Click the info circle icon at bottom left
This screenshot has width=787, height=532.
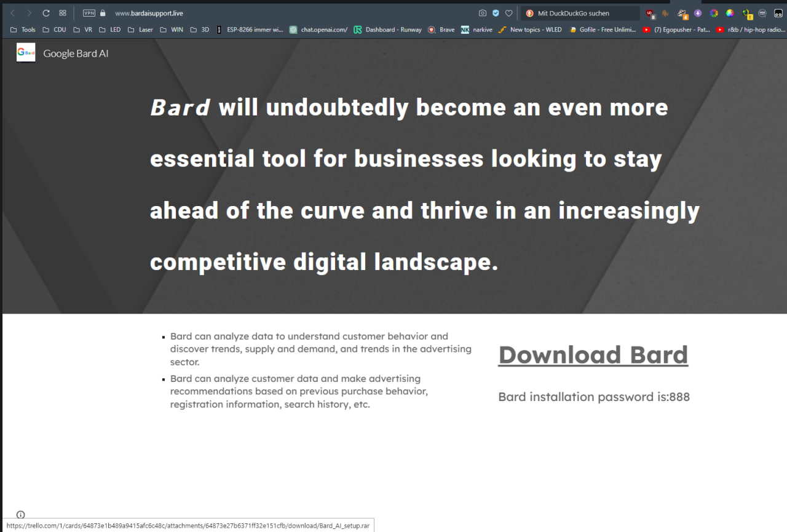(20, 515)
